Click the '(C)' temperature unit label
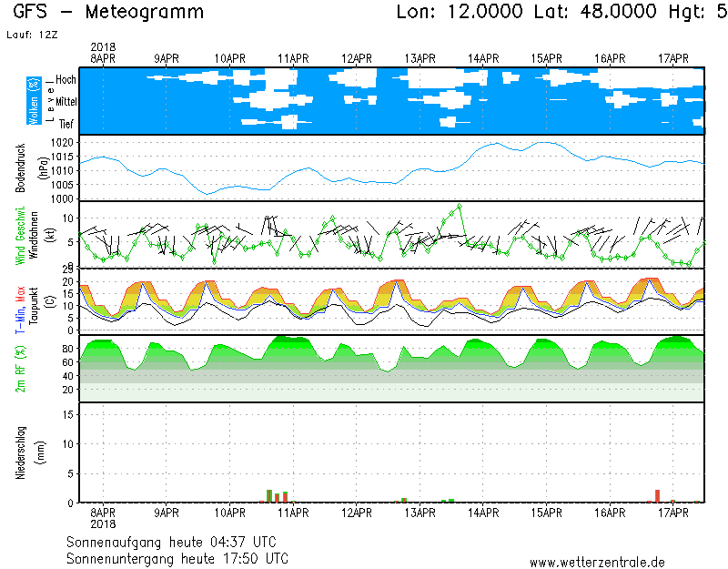Image resolution: width=728 pixels, height=569 pixels. tap(51, 302)
